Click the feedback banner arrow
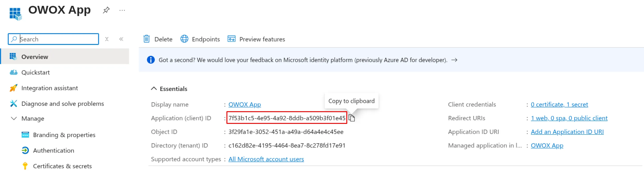 coord(454,60)
